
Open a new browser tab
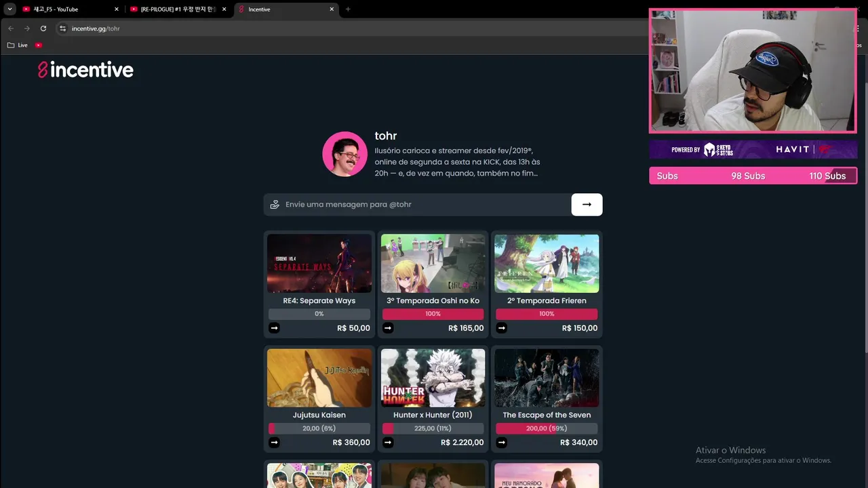point(348,9)
